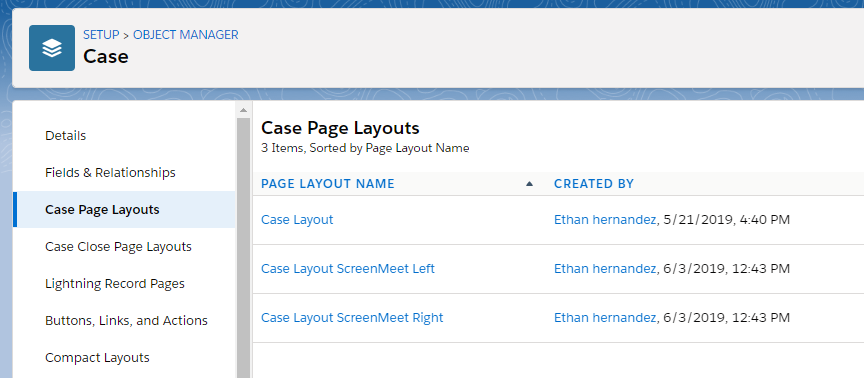The width and height of the screenshot is (864, 378).
Task: Click the CREATED BY column header
Action: click(x=594, y=183)
